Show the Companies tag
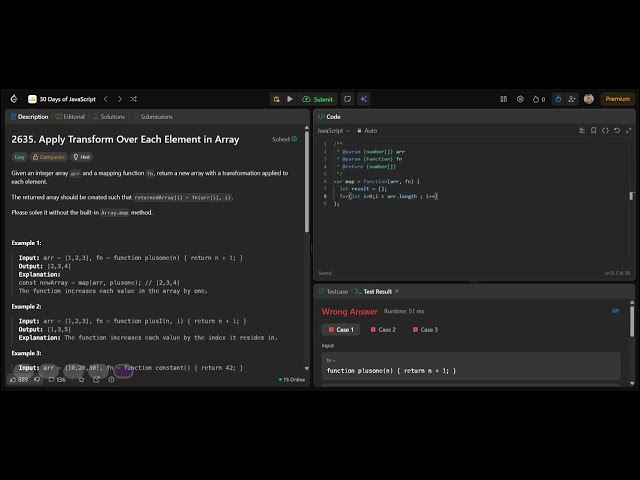The image size is (640, 480). 49,157
